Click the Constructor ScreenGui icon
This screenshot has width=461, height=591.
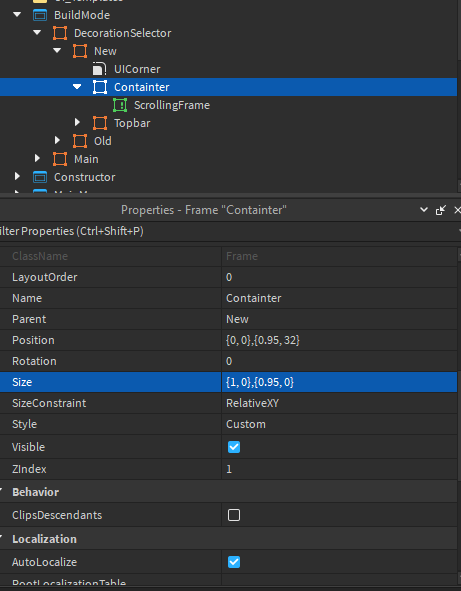tap(40, 177)
